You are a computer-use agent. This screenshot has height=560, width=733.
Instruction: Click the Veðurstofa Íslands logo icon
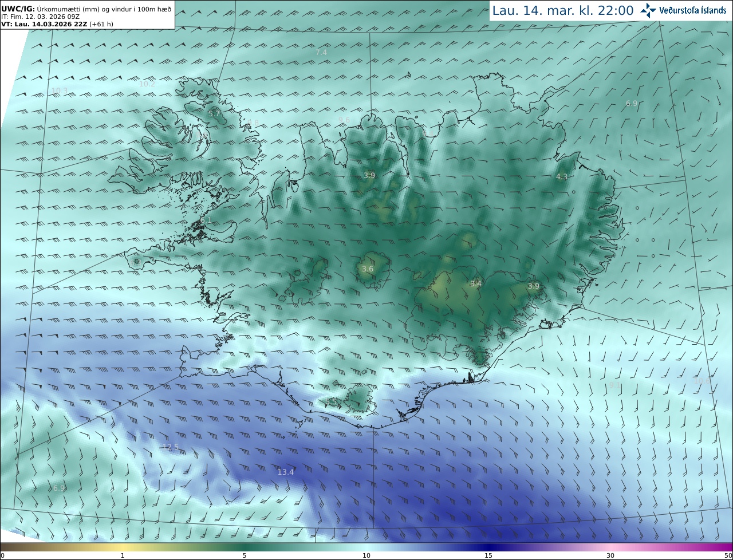pyautogui.click(x=648, y=10)
